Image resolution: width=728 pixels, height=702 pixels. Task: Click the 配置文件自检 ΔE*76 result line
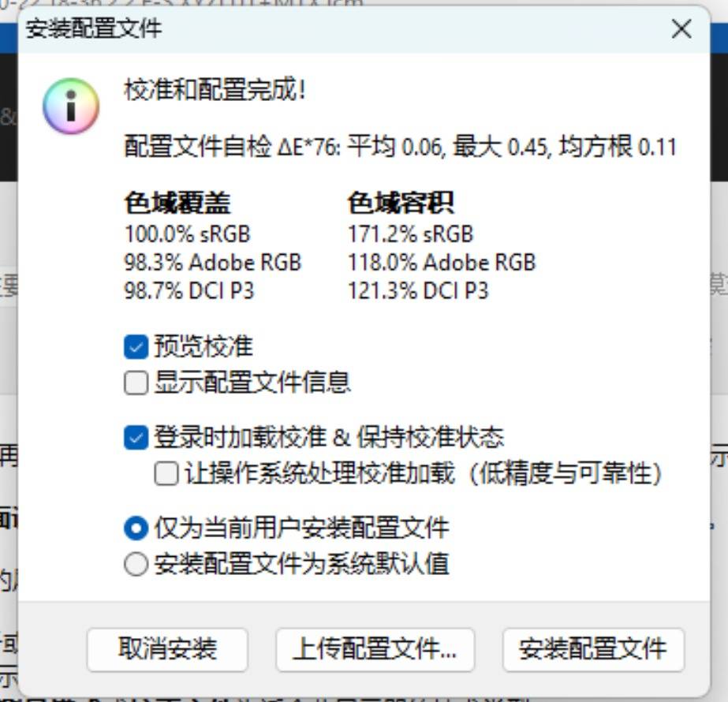[x=400, y=147]
